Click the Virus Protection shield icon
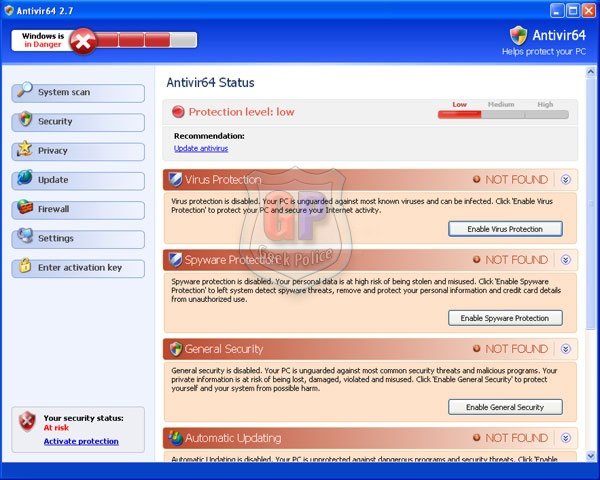 175,180
